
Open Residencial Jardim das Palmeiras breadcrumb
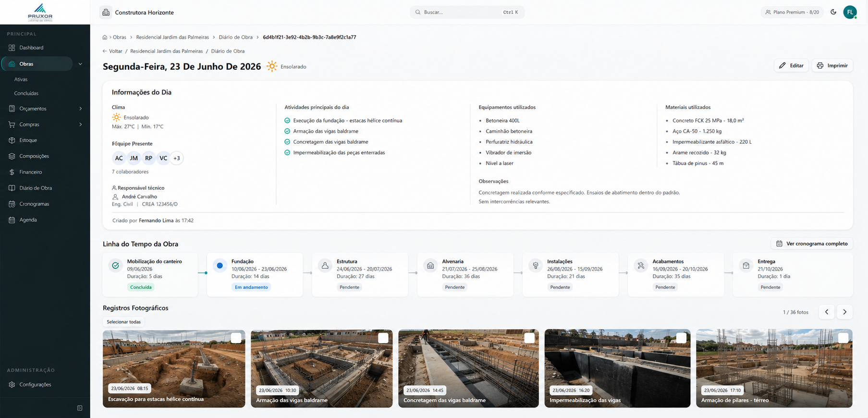(x=172, y=37)
